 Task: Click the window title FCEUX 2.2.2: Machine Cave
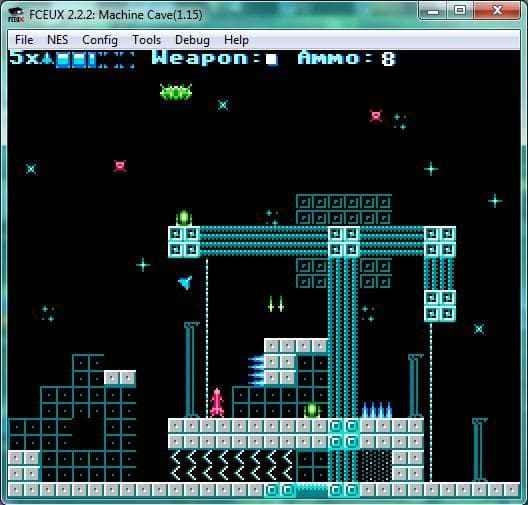(116, 15)
